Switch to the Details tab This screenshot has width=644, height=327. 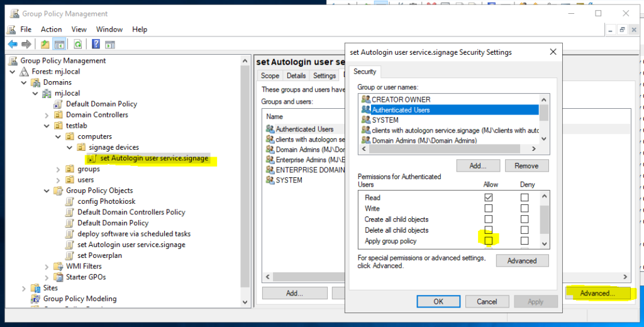click(296, 75)
